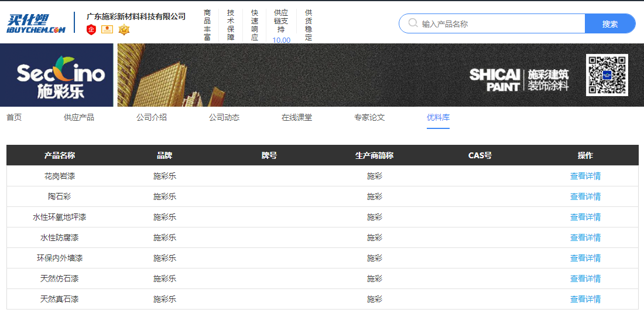Click the blue 搜索 button
This screenshot has width=644, height=316.
pyautogui.click(x=610, y=23)
